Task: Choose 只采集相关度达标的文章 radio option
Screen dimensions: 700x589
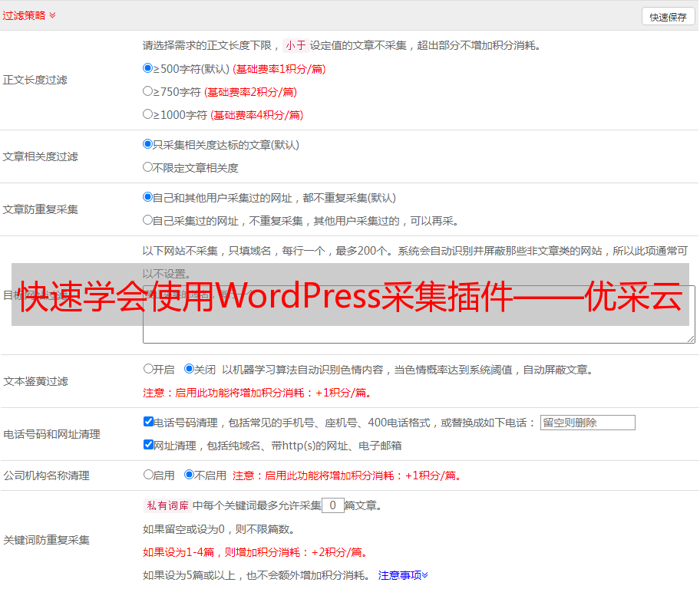Action: (x=148, y=144)
